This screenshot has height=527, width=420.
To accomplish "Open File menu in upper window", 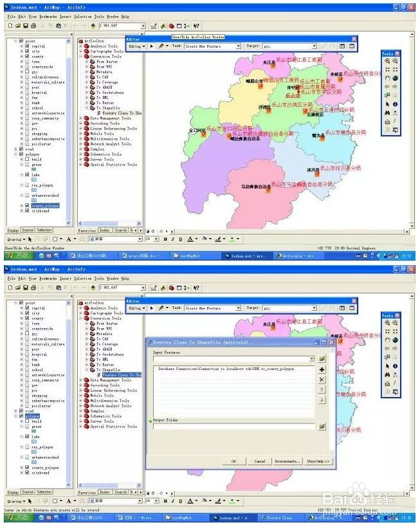I will (x=11, y=16).
